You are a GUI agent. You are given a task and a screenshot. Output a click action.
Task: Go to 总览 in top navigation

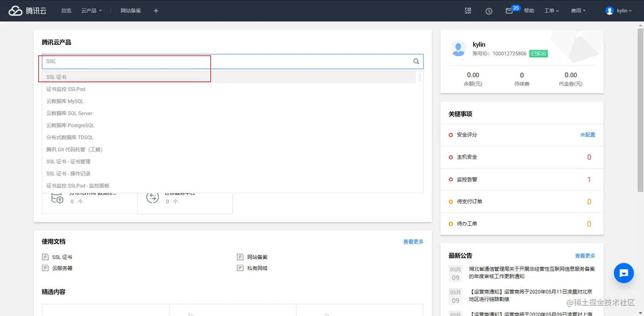click(66, 11)
